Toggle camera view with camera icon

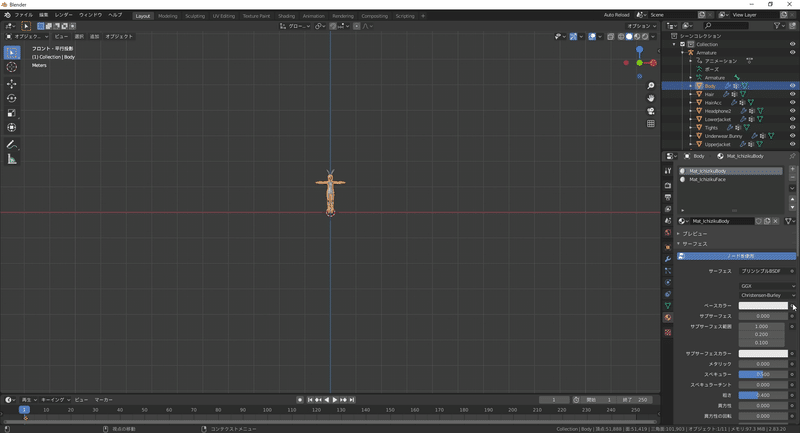click(651, 111)
